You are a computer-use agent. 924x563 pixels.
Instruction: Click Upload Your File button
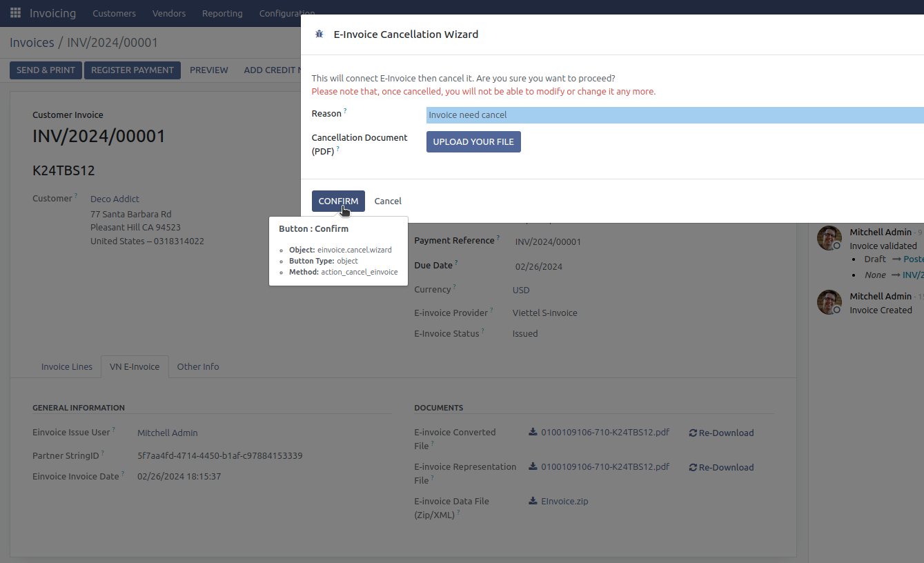point(473,141)
